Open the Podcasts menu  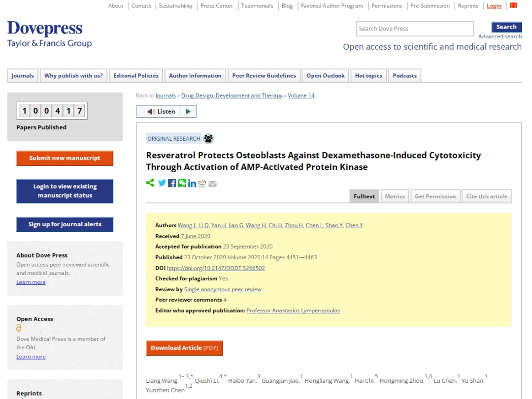404,76
